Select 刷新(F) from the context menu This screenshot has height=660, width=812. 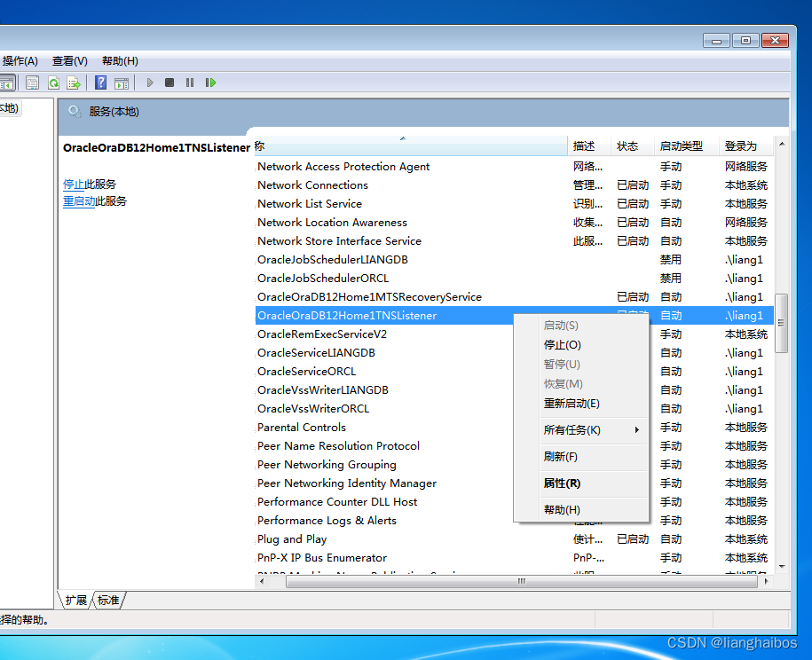click(560, 457)
